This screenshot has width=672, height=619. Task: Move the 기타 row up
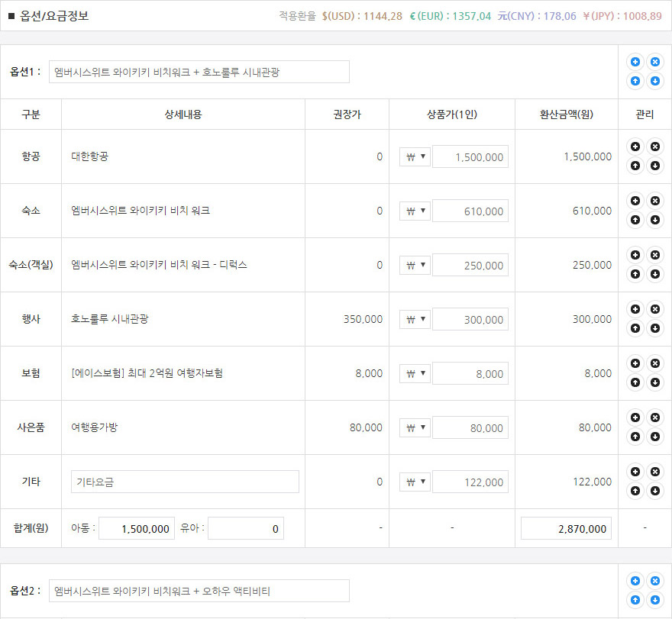coord(635,491)
